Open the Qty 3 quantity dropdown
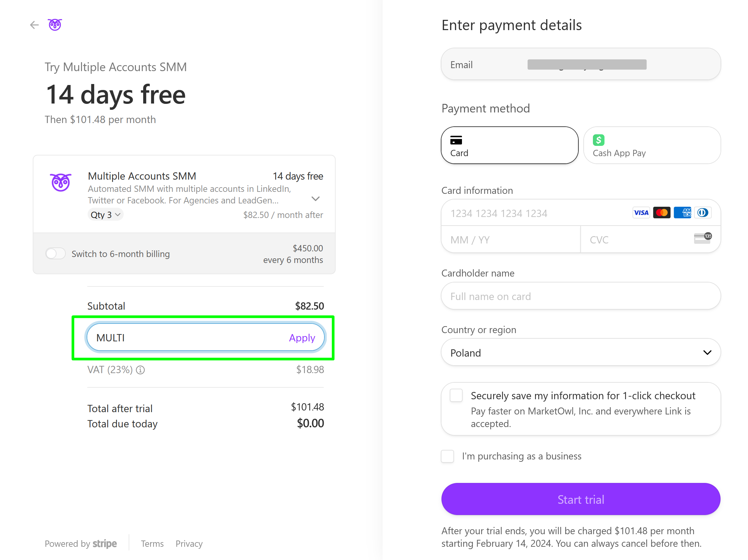The image size is (748, 560). pyautogui.click(x=105, y=215)
